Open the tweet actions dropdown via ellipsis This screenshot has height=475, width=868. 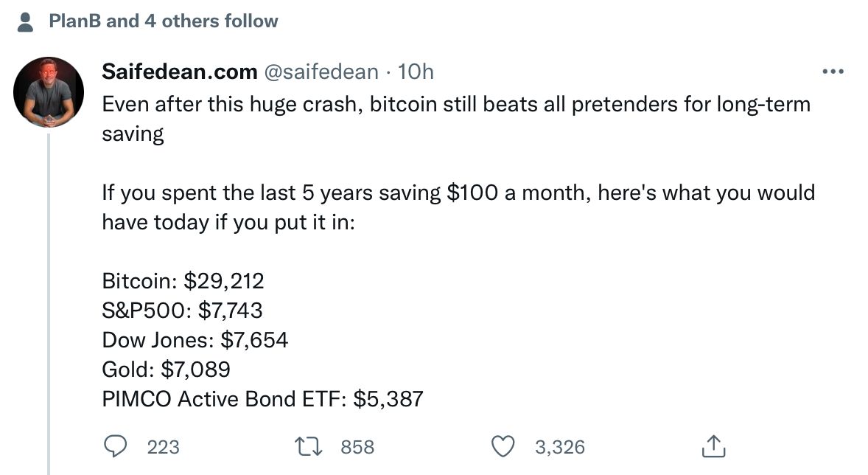pos(833,71)
